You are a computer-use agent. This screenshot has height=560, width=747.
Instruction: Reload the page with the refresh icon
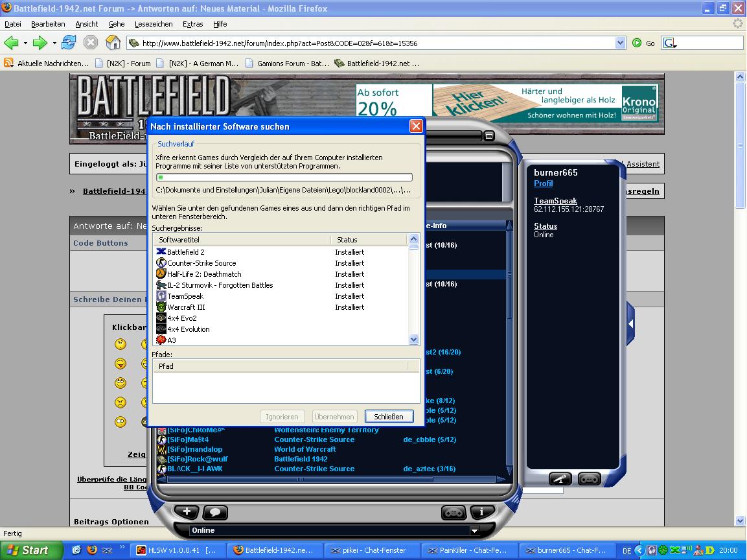pyautogui.click(x=69, y=43)
